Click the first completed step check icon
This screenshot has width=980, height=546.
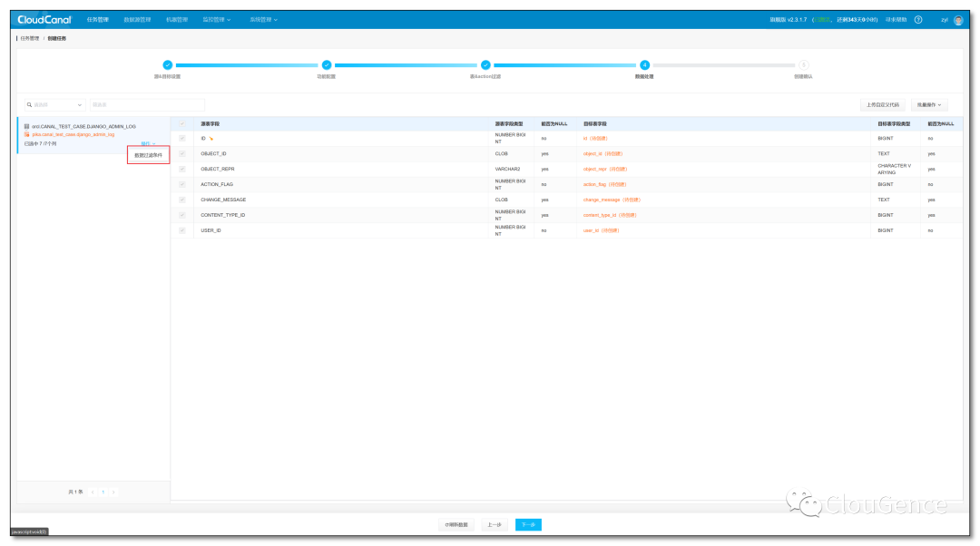click(168, 65)
